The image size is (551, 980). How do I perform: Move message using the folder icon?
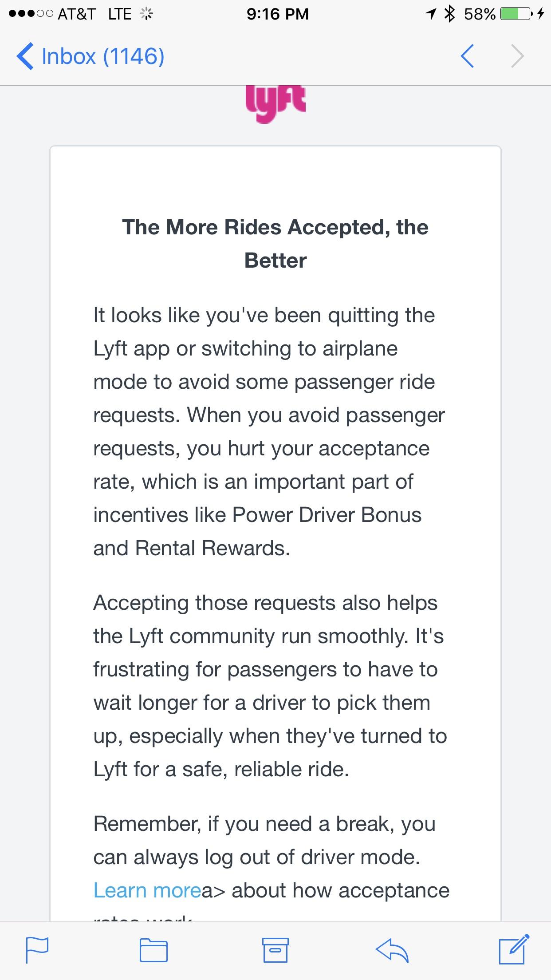153,951
